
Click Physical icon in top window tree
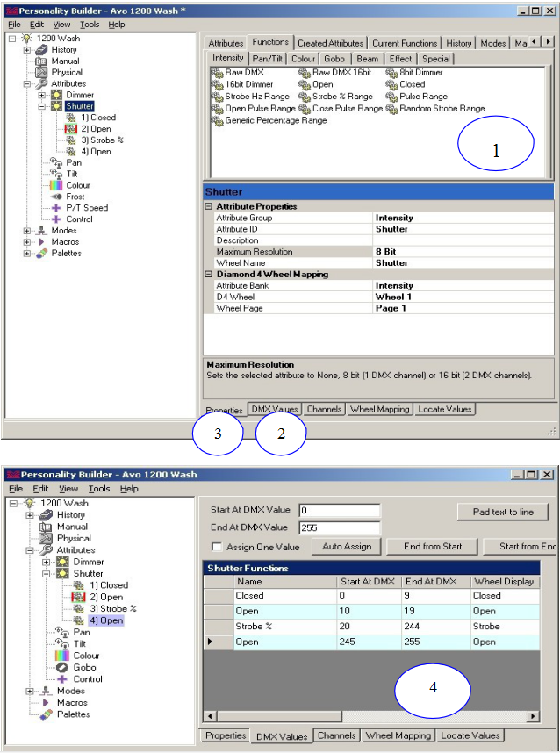point(41,72)
